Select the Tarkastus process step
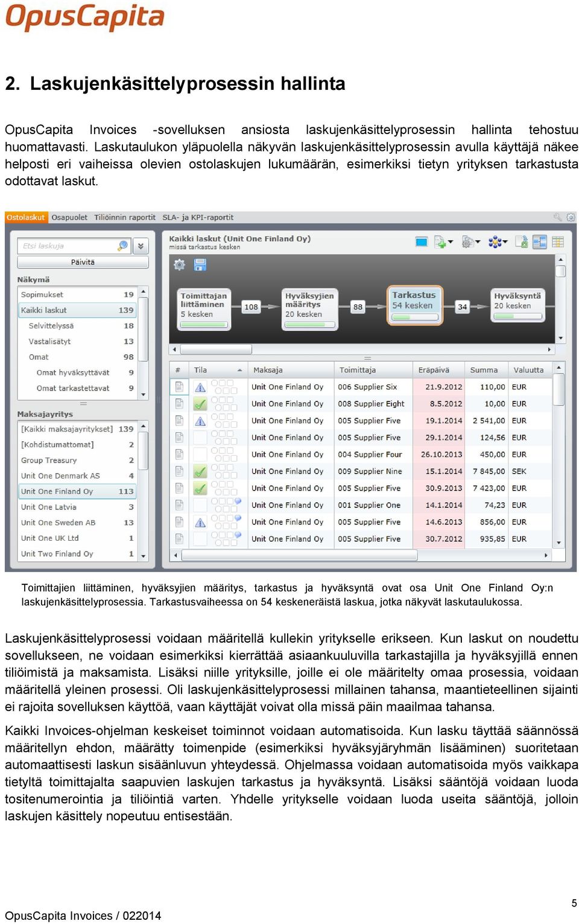Screen dimensions: 579x924 pyautogui.click(x=414, y=305)
